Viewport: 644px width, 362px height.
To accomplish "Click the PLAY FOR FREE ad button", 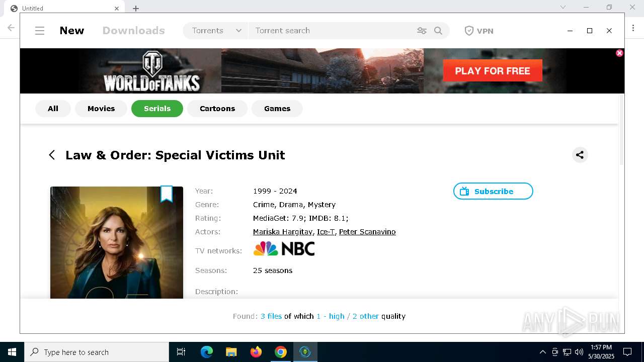I will (493, 70).
